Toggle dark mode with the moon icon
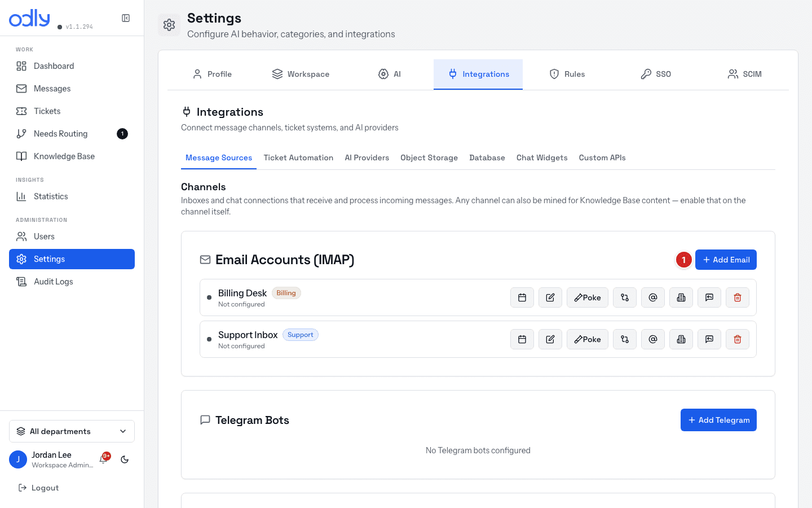 tap(125, 459)
